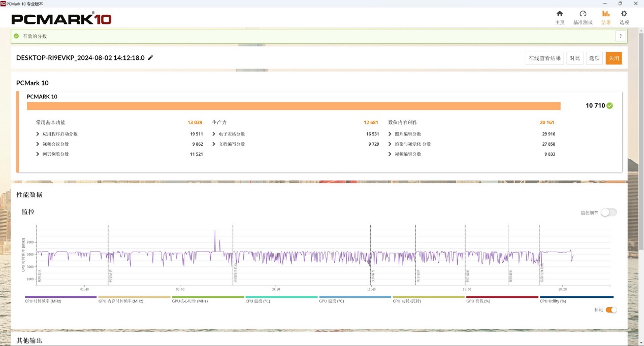Click the Compare (对比) button
This screenshot has width=644, height=346.
coord(575,58)
